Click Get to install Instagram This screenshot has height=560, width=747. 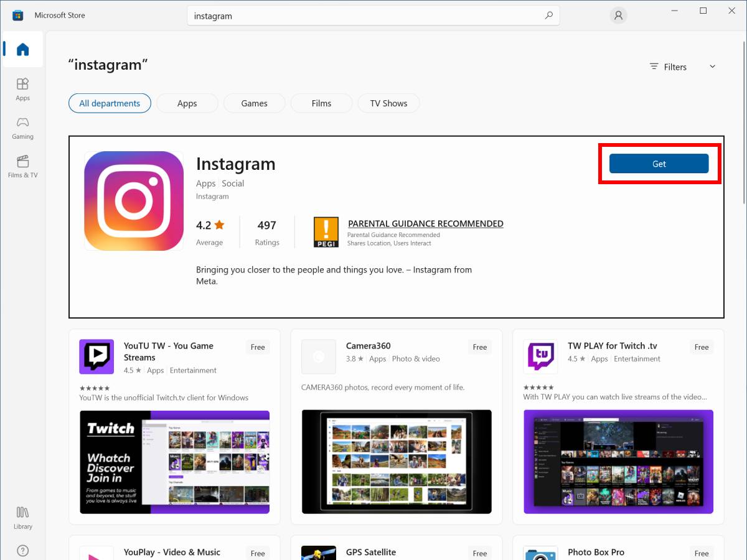pyautogui.click(x=659, y=164)
